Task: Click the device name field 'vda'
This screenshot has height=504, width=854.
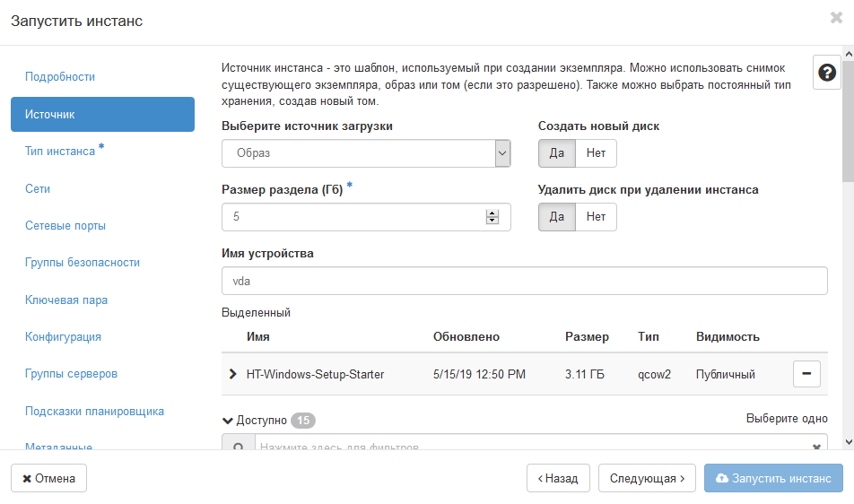Action: click(x=524, y=281)
